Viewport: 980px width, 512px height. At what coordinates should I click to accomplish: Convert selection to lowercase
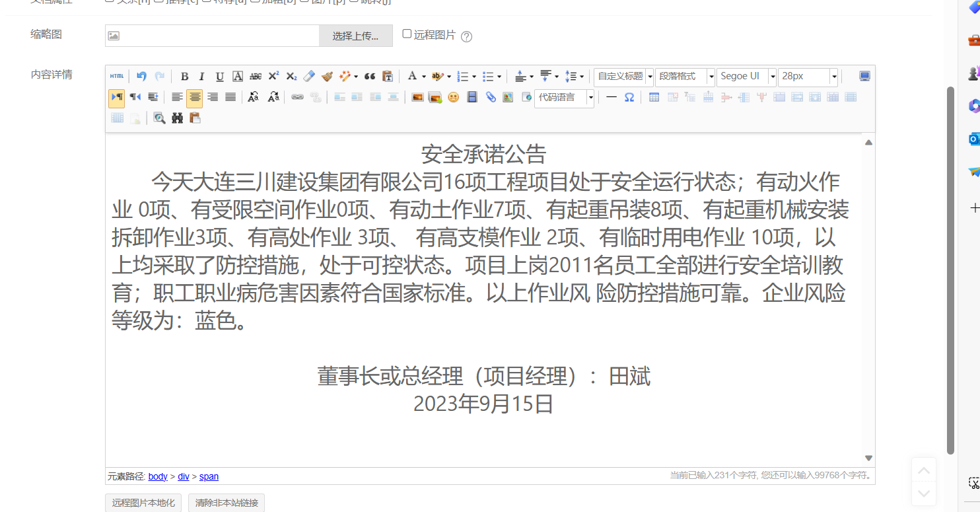pos(273,97)
